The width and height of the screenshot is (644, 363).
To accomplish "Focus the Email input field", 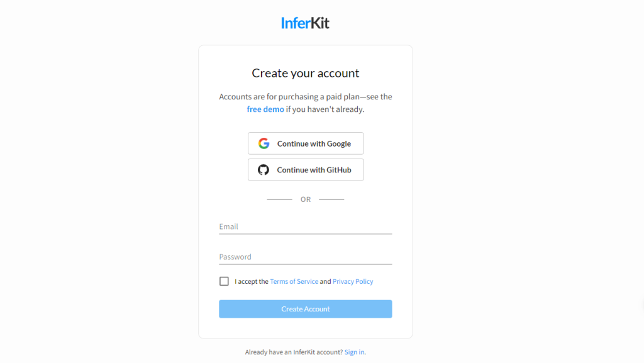I will coord(305,226).
